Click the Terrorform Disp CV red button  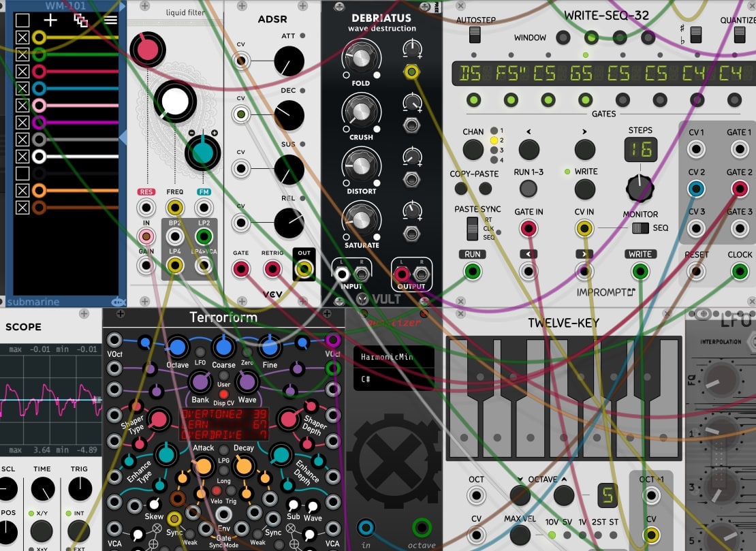tap(223, 394)
